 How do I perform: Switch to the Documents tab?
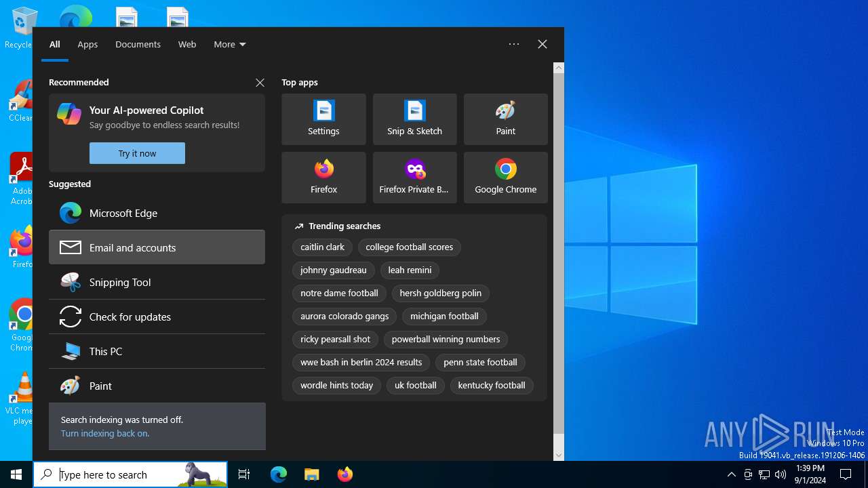pyautogui.click(x=138, y=44)
